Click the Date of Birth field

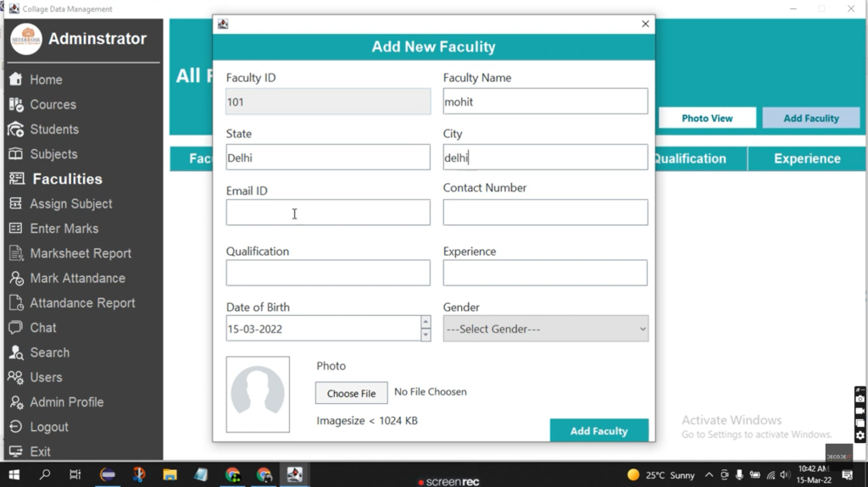323,329
